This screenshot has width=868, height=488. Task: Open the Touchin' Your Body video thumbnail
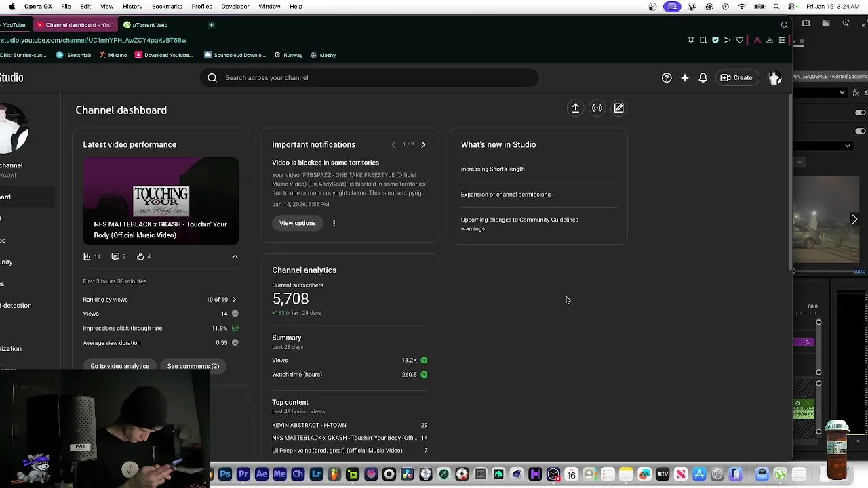[x=161, y=201]
